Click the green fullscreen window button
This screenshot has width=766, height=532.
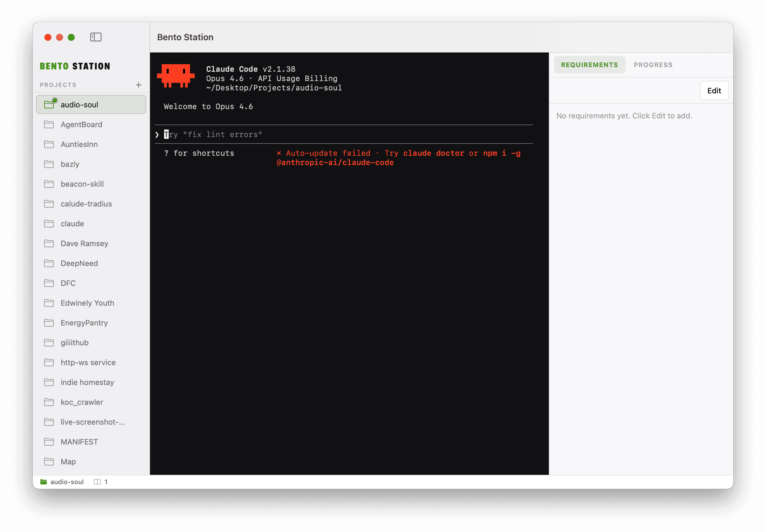(72, 37)
